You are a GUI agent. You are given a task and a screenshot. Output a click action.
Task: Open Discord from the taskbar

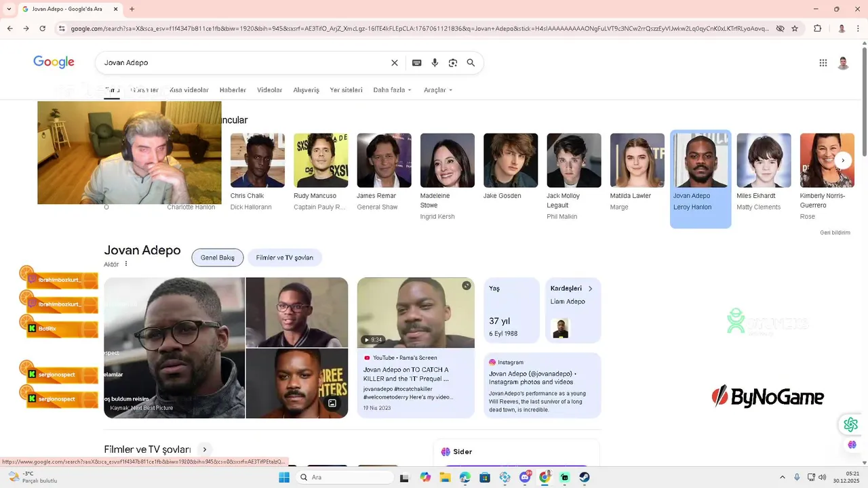point(525,477)
